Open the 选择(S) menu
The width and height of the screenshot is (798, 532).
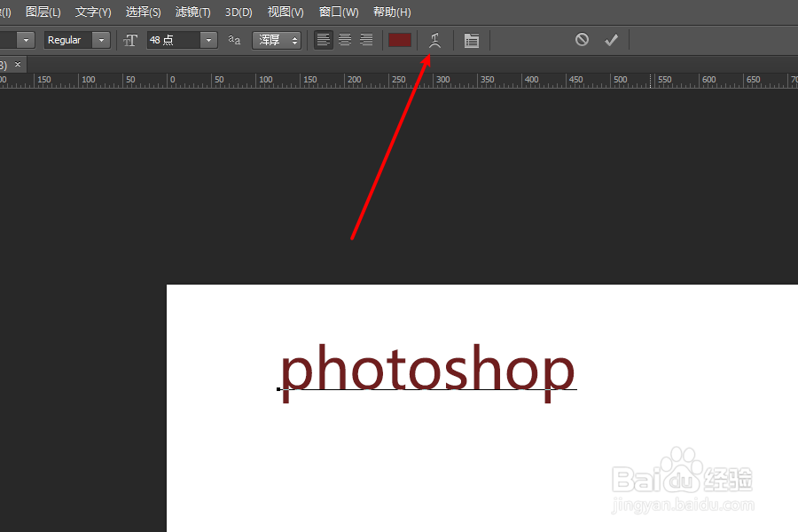coord(143,12)
